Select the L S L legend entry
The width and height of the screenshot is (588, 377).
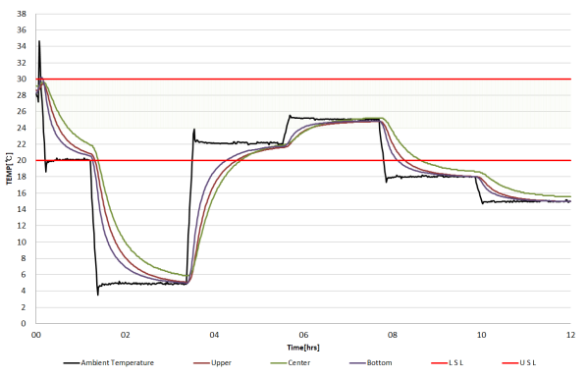point(447,362)
